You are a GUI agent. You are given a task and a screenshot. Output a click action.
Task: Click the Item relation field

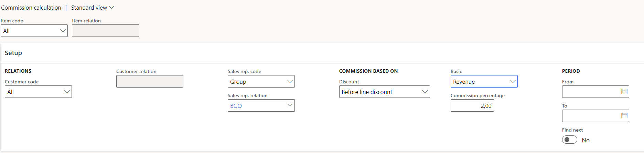(105, 31)
